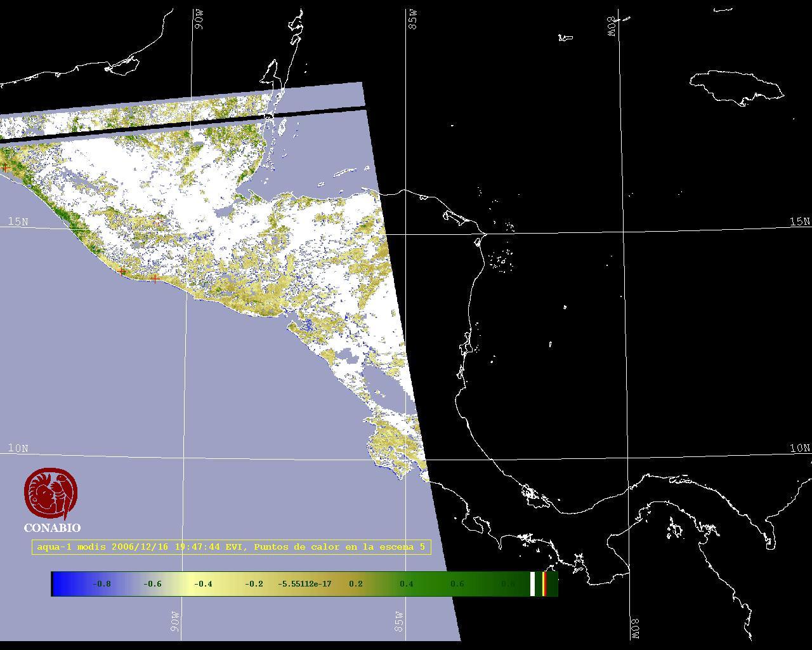Pick the -0.4 pale yellow color bar value
This screenshot has height=650, width=812.
(203, 584)
